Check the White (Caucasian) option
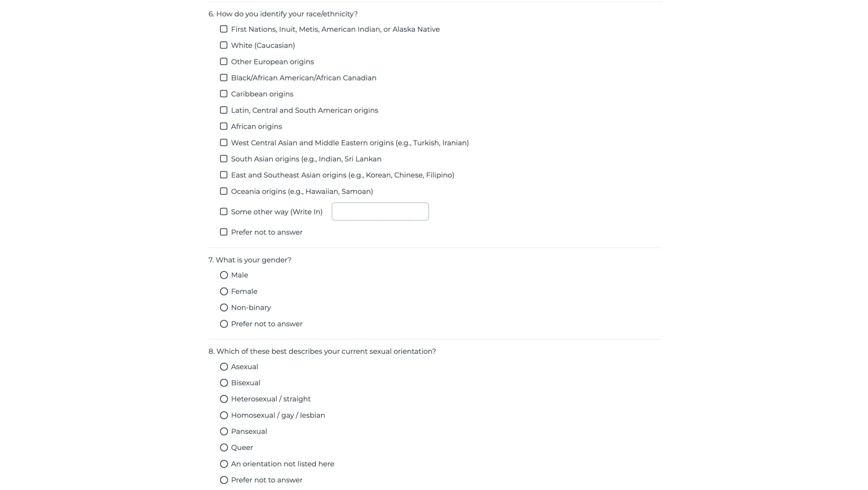Viewport: 868px width, 490px height. pos(223,45)
